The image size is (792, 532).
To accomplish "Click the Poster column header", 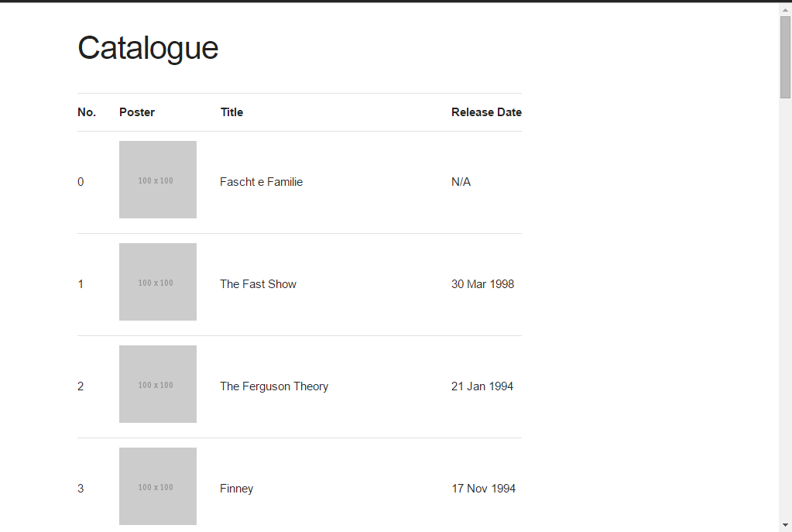I will [137, 112].
